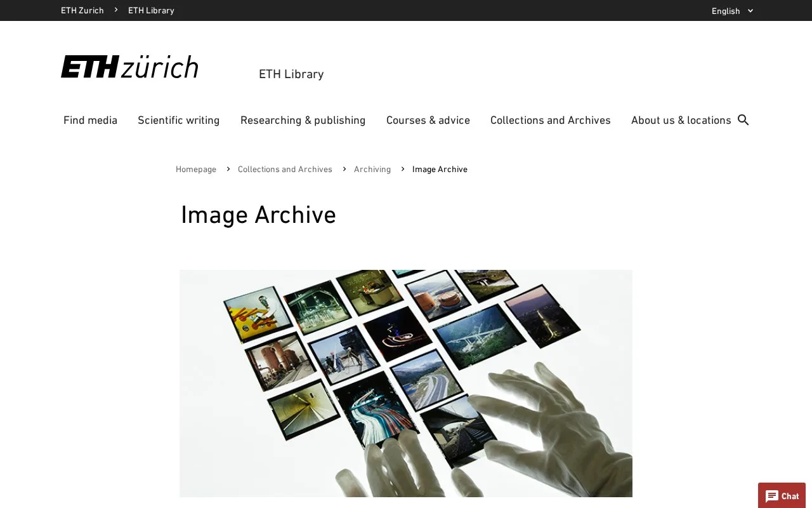Open the Scientific writing menu
The height and width of the screenshot is (508, 812).
[179, 120]
